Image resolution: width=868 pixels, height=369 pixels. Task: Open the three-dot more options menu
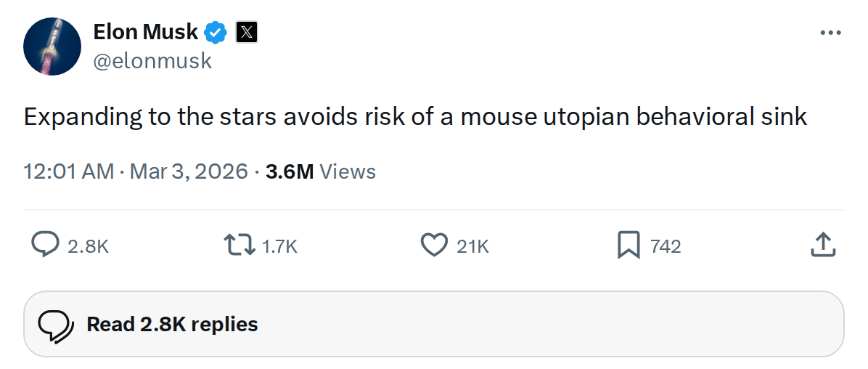click(830, 33)
